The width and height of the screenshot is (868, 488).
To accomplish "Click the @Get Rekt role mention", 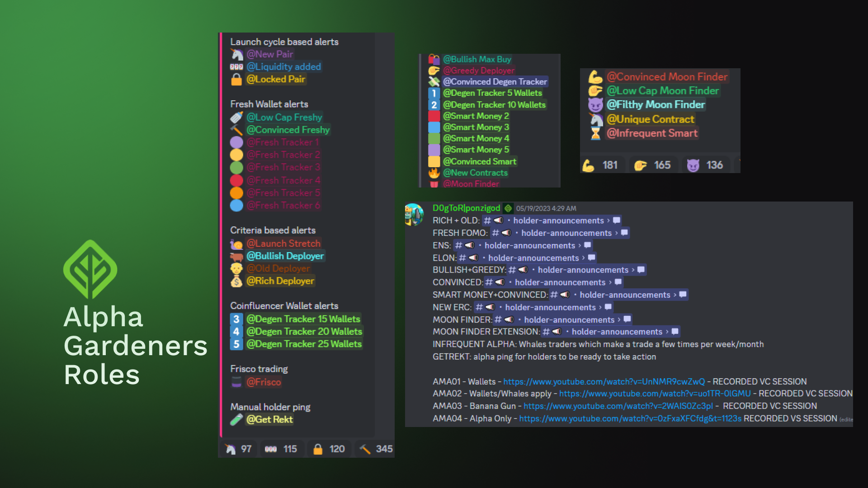I will [x=269, y=419].
